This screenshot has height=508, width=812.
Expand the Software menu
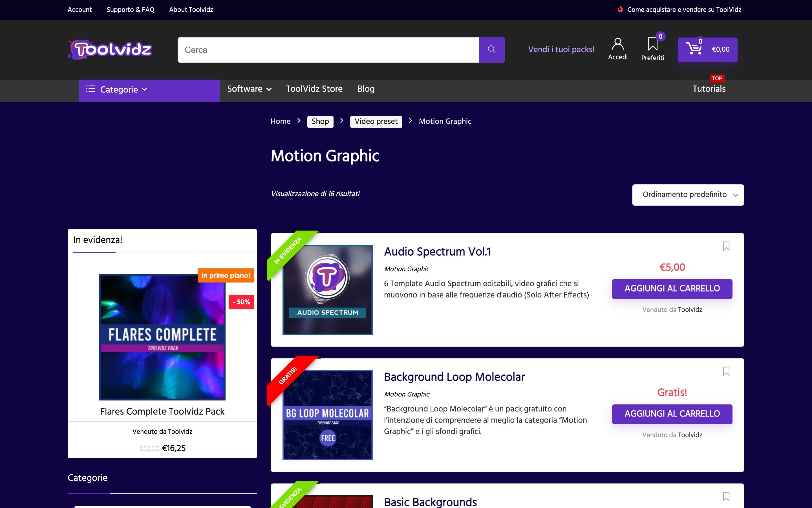click(x=249, y=89)
